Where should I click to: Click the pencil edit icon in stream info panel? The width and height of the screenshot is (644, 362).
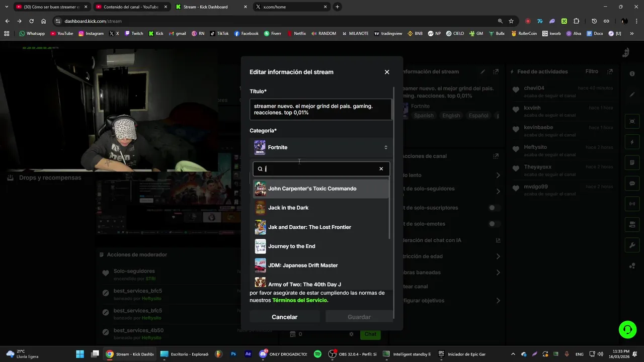(483, 72)
